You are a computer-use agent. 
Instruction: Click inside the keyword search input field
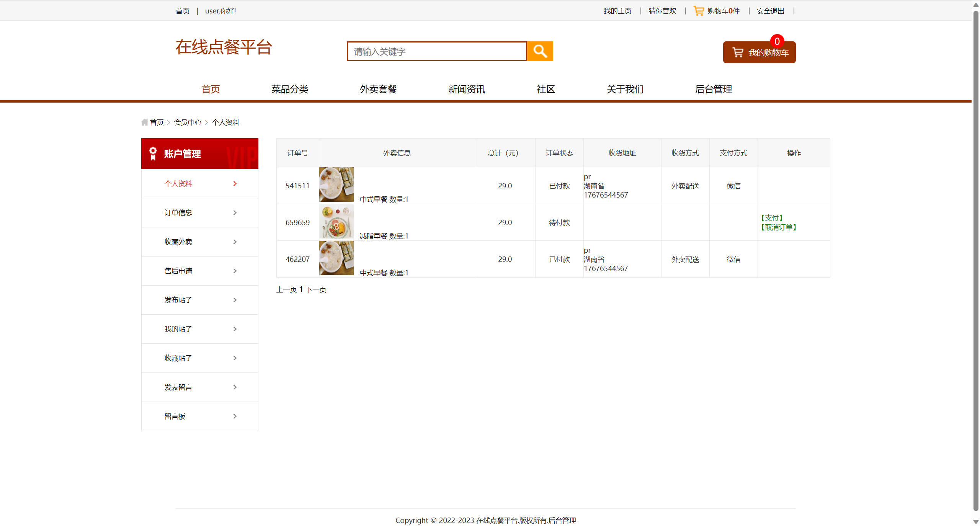pyautogui.click(x=436, y=51)
